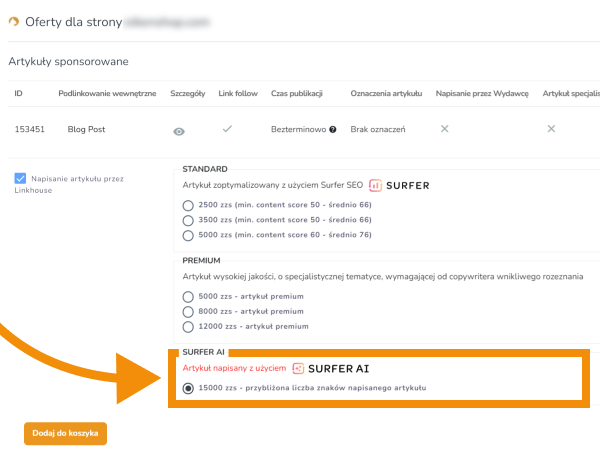
Task: Click the Napisanie przez Wydawcę column header
Action: pos(482,93)
